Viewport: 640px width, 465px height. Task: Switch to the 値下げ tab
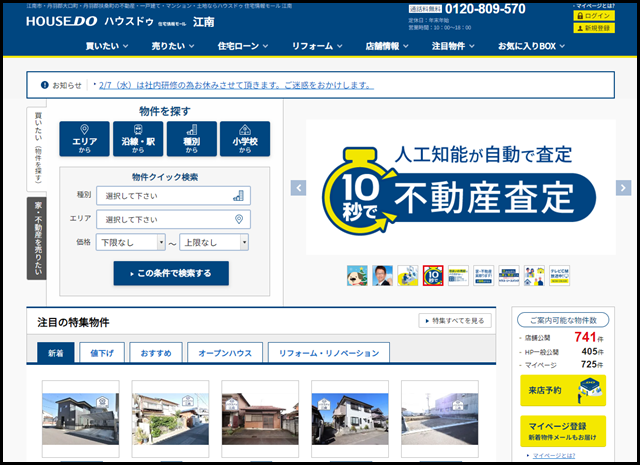[x=102, y=353]
